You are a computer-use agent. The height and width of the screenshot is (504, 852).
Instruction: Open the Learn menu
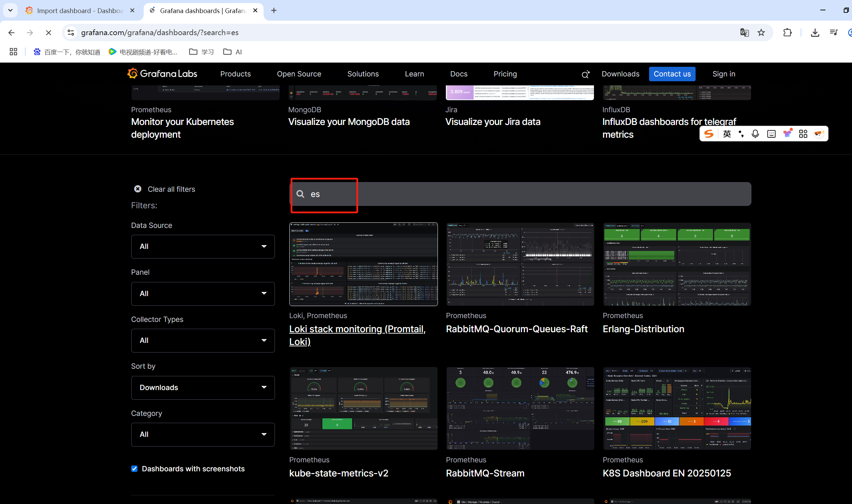[414, 74]
